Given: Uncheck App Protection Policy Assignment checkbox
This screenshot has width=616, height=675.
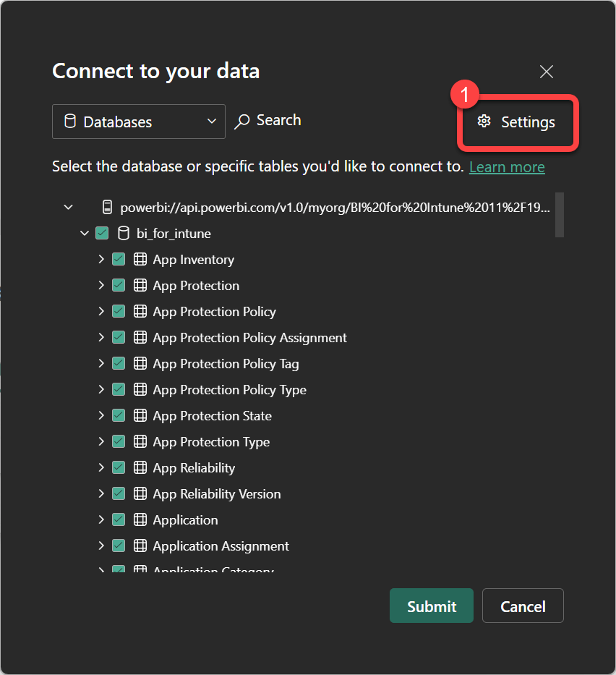Looking at the screenshot, I should (x=119, y=337).
